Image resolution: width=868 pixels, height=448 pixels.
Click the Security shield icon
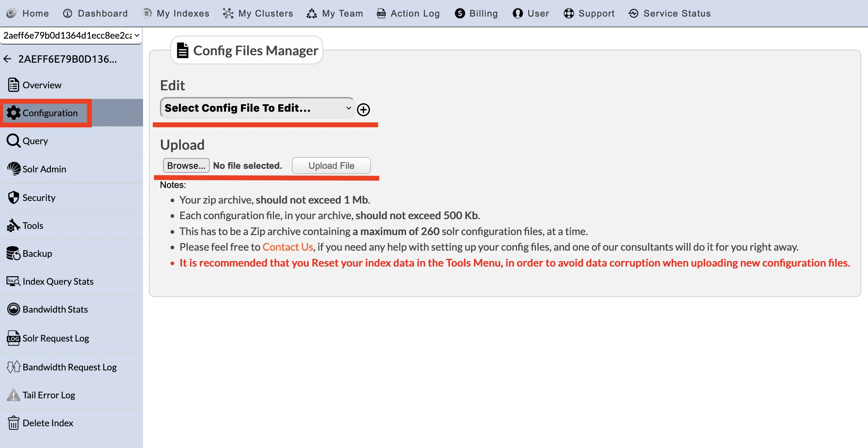pyautogui.click(x=13, y=198)
